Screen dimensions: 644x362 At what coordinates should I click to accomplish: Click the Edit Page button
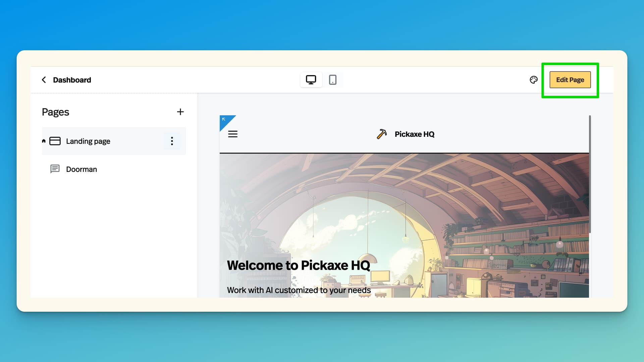(570, 80)
